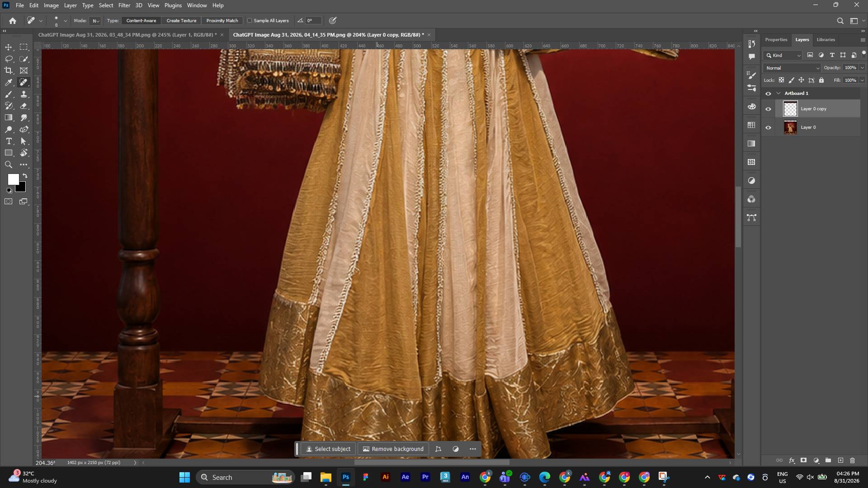The image size is (868, 488).
Task: Open the Normal blending mode dropdown
Action: coord(792,68)
